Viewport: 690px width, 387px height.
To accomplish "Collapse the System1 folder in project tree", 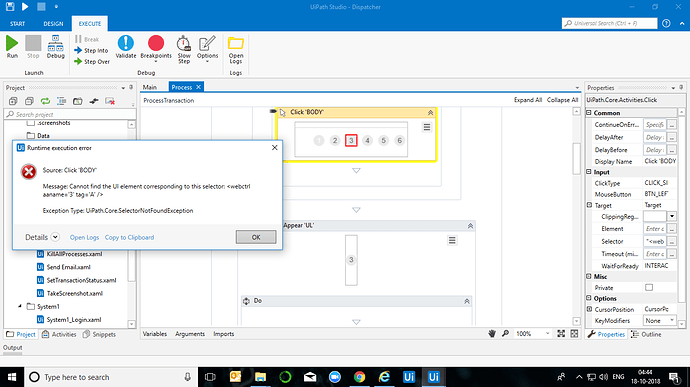I will pos(19,306).
